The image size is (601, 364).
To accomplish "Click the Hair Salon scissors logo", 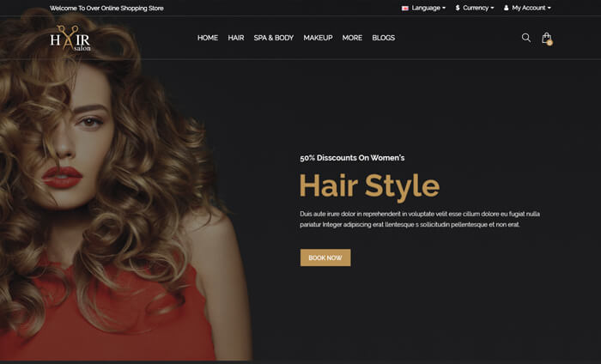I will point(70,38).
